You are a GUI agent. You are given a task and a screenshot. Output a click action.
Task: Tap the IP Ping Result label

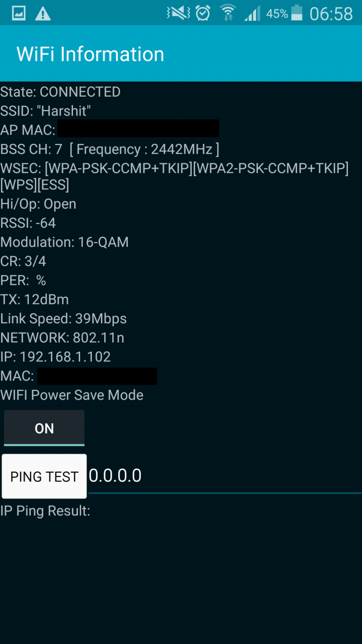[x=45, y=510]
